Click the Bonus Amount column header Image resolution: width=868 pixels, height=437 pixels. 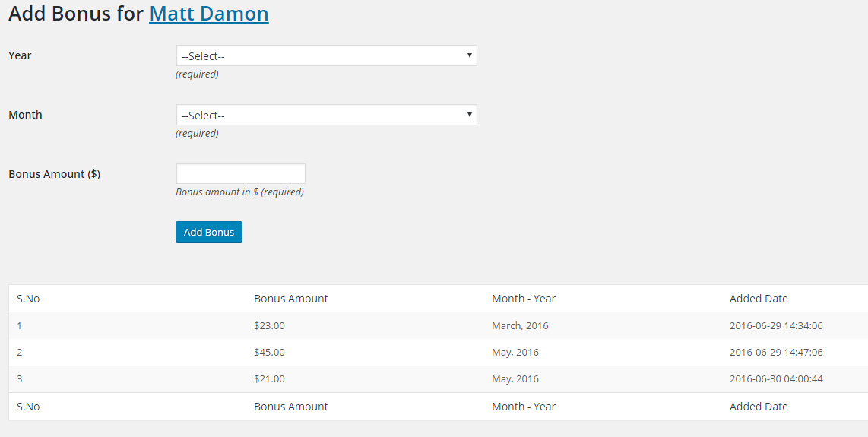[291, 299]
